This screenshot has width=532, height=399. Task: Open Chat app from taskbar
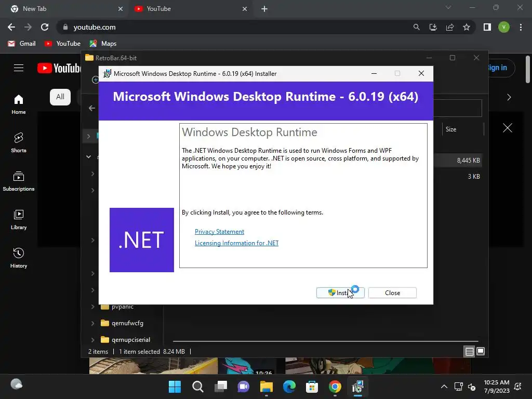click(x=243, y=387)
